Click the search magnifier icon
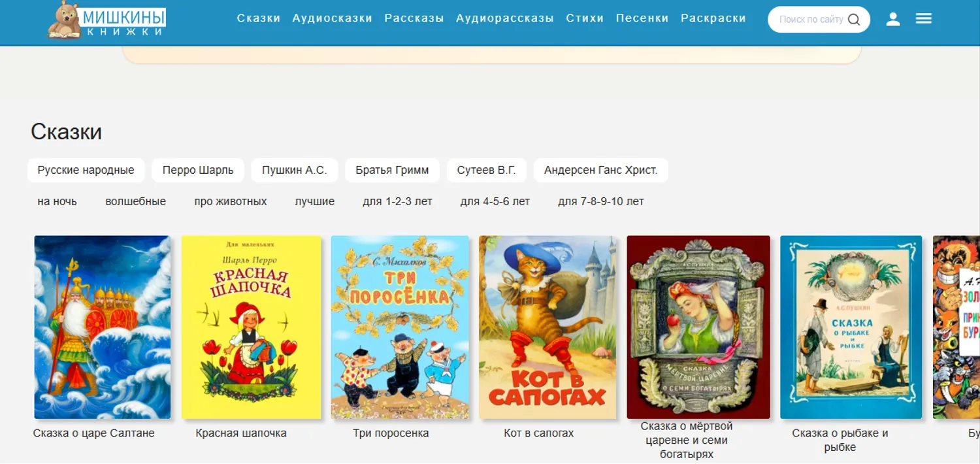 click(x=854, y=20)
